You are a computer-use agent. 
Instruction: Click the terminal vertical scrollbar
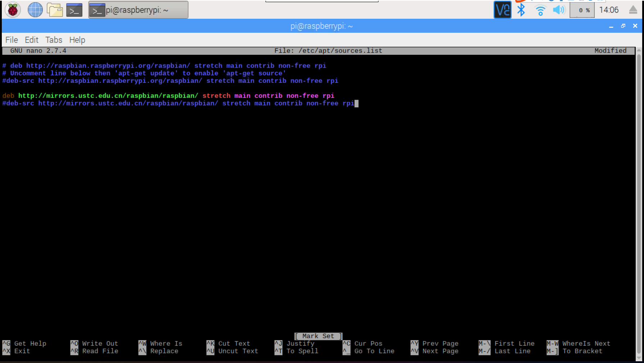point(639,204)
